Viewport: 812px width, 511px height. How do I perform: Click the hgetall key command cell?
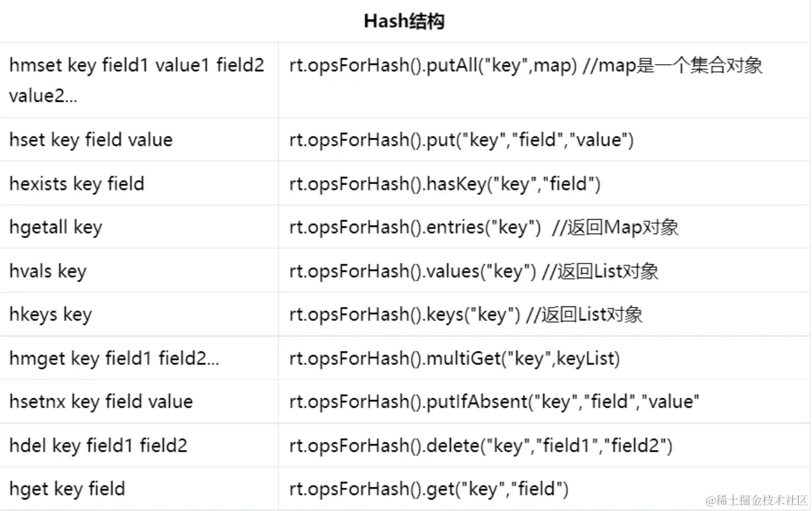[56, 228]
